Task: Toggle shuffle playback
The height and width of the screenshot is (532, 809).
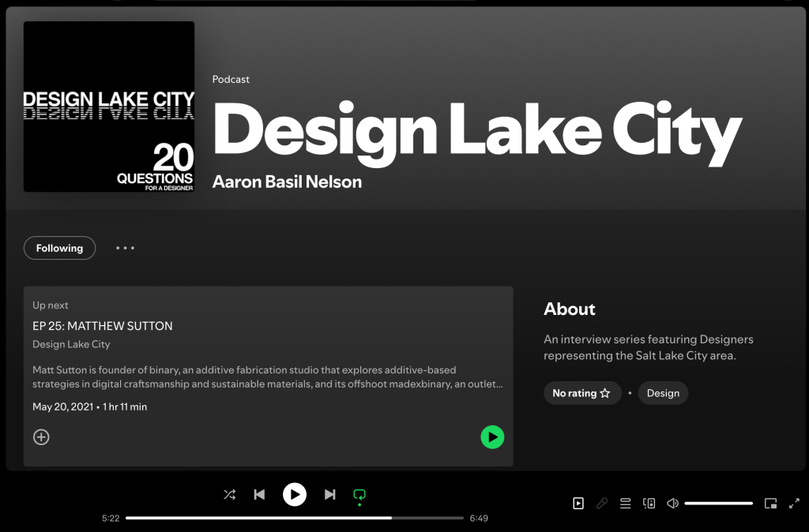Action: click(x=229, y=495)
